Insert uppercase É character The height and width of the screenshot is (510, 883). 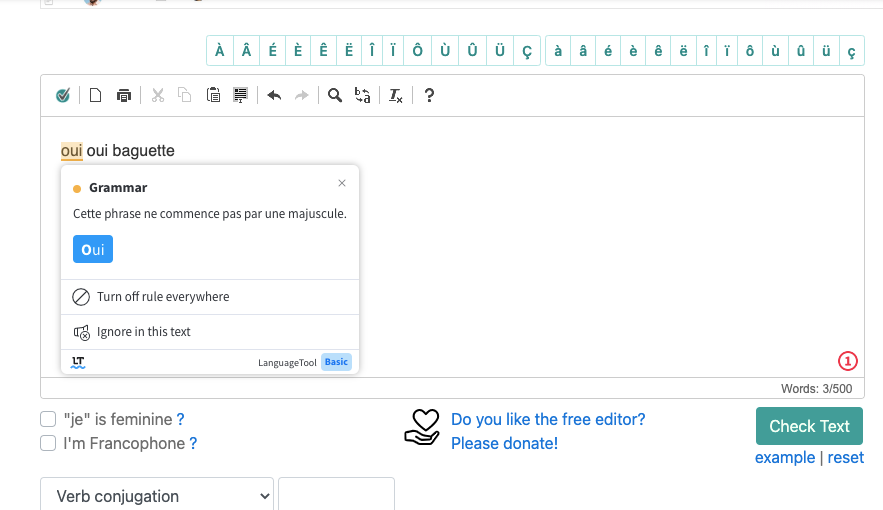point(273,51)
